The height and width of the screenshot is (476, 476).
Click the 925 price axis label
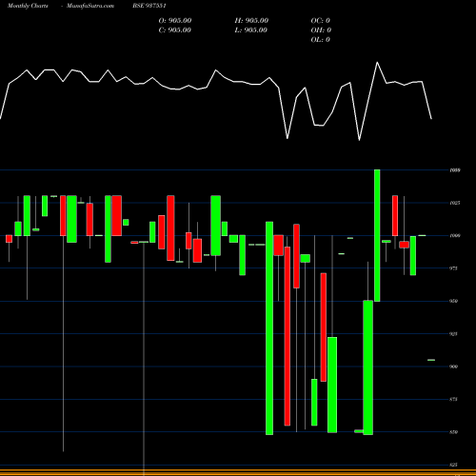pos(454,334)
